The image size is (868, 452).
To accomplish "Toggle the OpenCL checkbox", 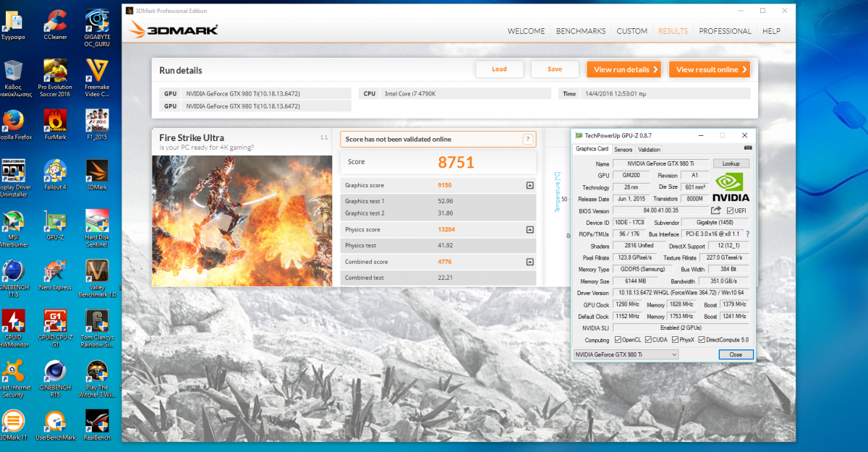I will 618,340.
